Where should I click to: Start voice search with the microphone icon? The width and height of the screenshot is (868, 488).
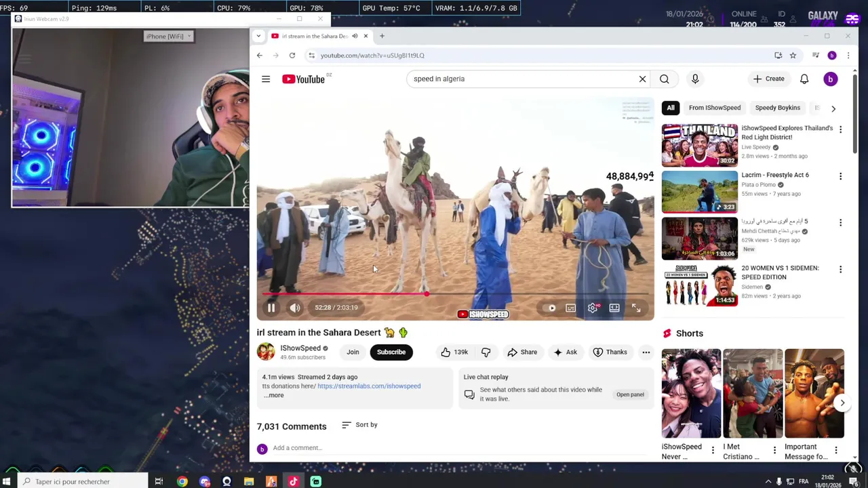[695, 79]
